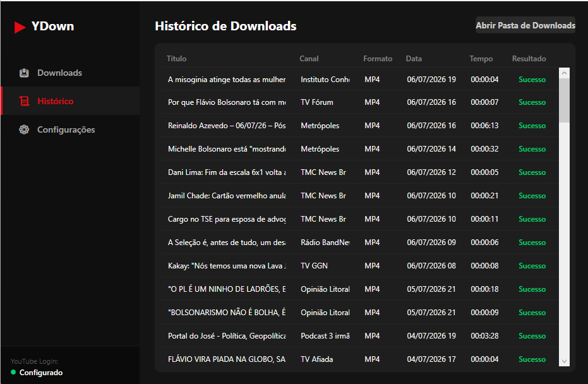This screenshot has height=384, width=588.
Task: Click the green YouTube Login status dot
Action: 13,373
